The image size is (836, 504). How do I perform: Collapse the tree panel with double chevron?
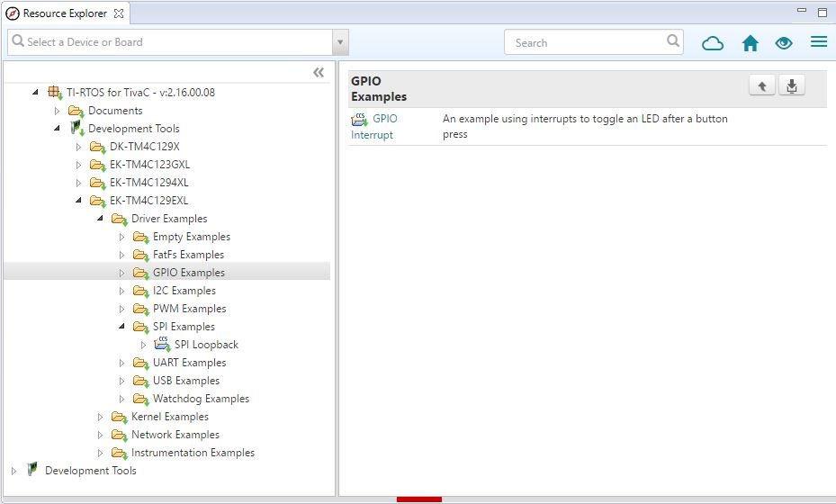(319, 73)
